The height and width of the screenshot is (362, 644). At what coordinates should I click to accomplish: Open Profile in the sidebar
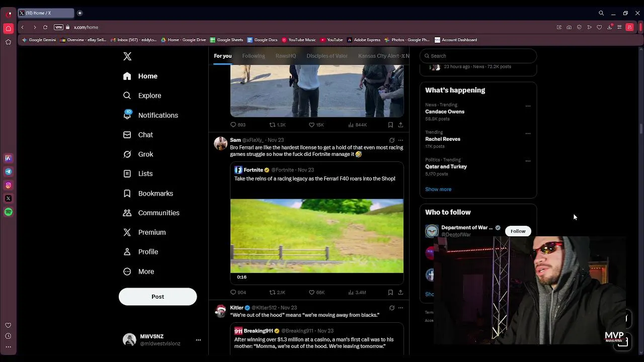click(140, 252)
